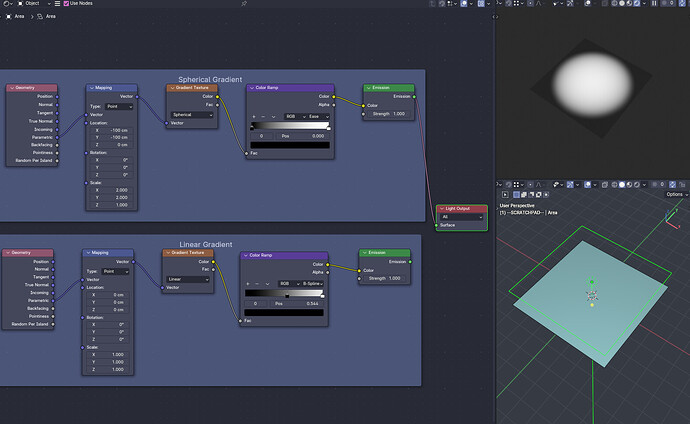Open upper Color Ramp black color swatch
Image resolution: width=690 pixels, height=424 pixels.
pyautogui.click(x=290, y=145)
